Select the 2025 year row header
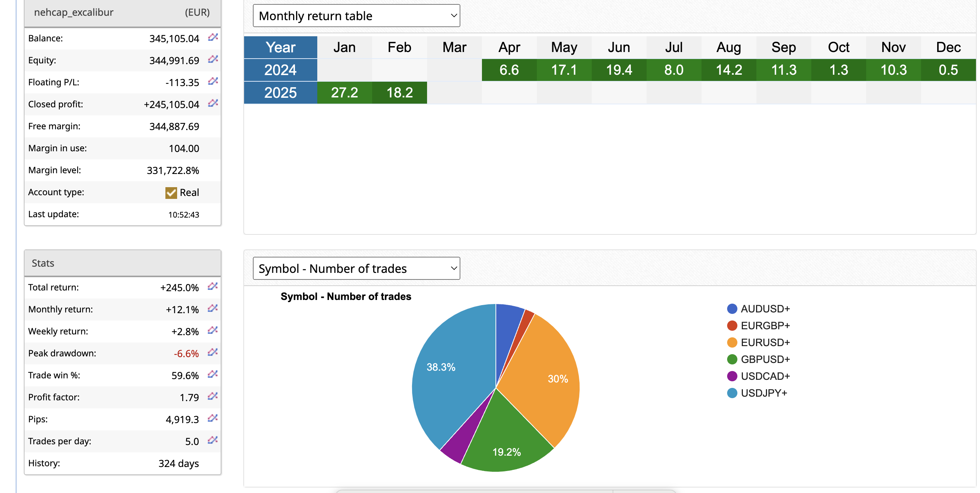980x493 pixels. point(280,93)
